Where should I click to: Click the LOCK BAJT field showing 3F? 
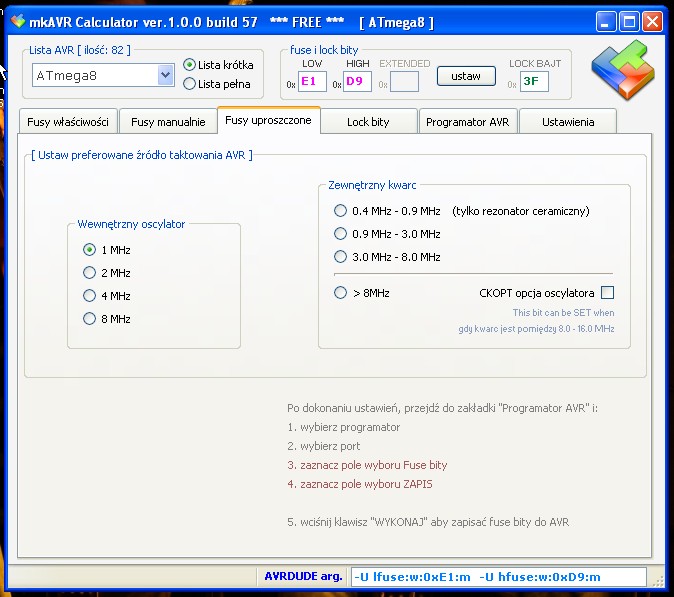coord(534,81)
